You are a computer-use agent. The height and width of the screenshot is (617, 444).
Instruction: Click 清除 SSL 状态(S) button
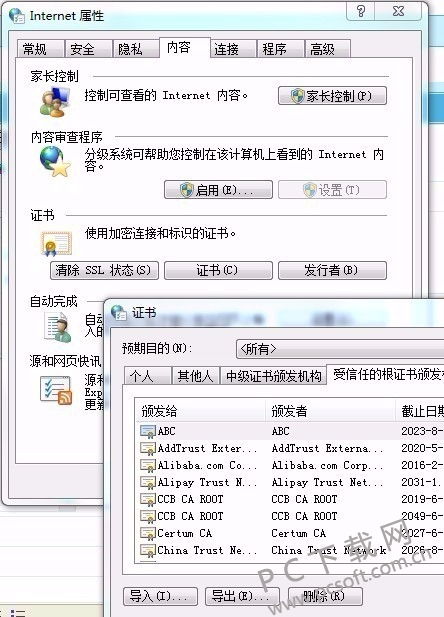(x=104, y=270)
